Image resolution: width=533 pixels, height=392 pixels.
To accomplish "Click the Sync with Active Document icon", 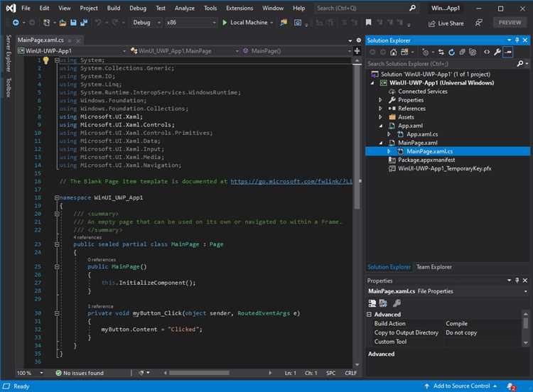I will click(441, 52).
